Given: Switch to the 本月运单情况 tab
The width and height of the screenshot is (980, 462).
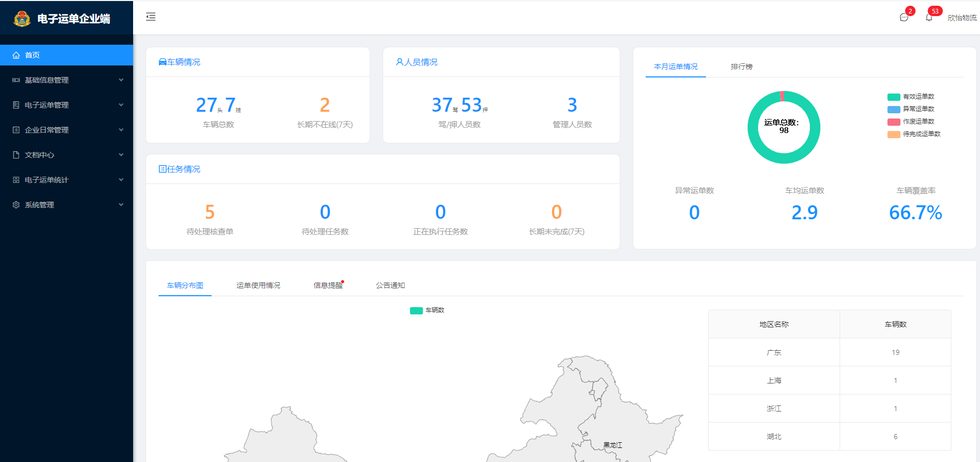Looking at the screenshot, I should point(676,66).
